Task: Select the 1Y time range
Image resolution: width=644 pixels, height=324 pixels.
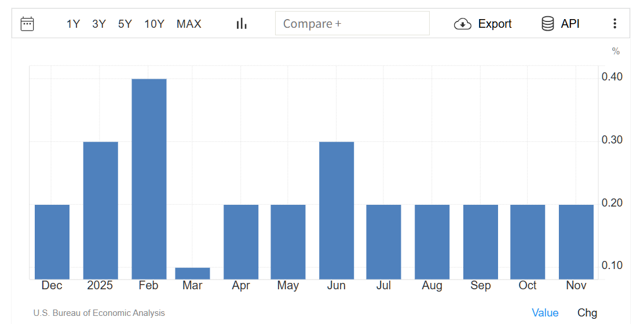Action: [73, 24]
